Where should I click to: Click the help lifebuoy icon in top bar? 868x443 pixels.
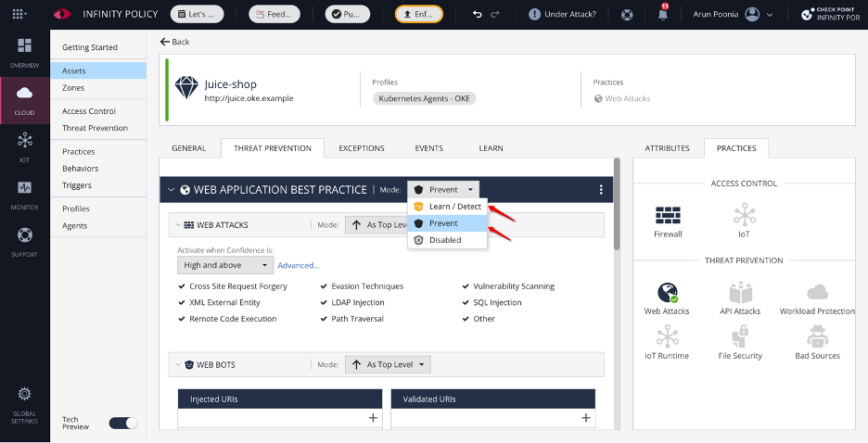pos(627,15)
